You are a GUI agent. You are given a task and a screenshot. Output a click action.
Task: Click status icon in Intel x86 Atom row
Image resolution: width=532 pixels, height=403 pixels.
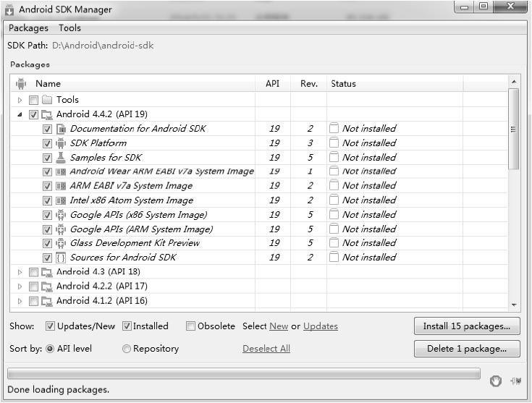point(334,200)
